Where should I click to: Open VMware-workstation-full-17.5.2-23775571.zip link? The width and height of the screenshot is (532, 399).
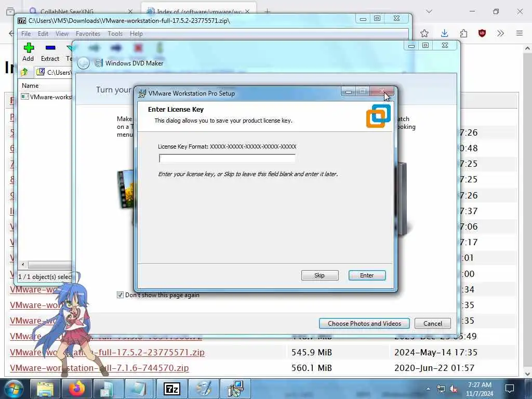(x=107, y=352)
